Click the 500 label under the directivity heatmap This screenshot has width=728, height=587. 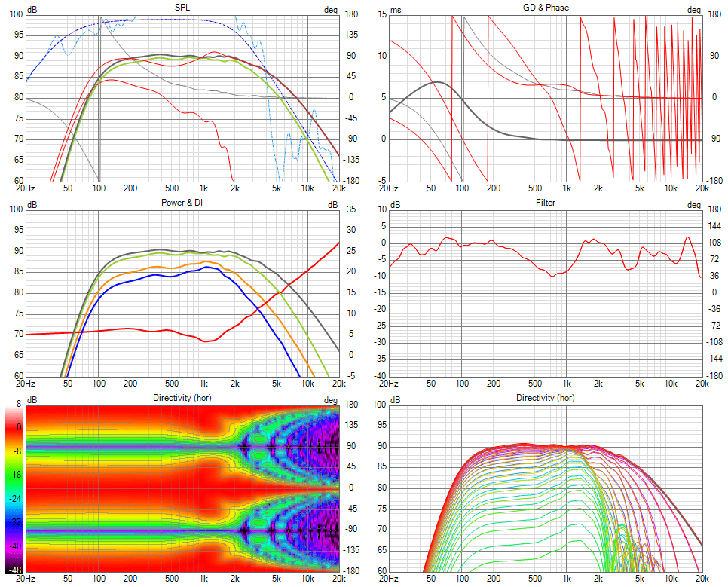click(x=172, y=578)
